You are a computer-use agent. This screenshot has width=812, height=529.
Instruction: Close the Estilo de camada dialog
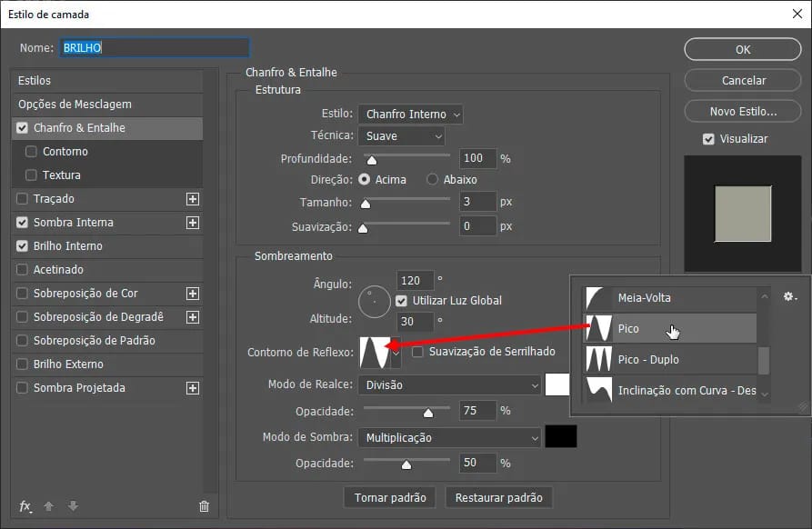(x=797, y=14)
